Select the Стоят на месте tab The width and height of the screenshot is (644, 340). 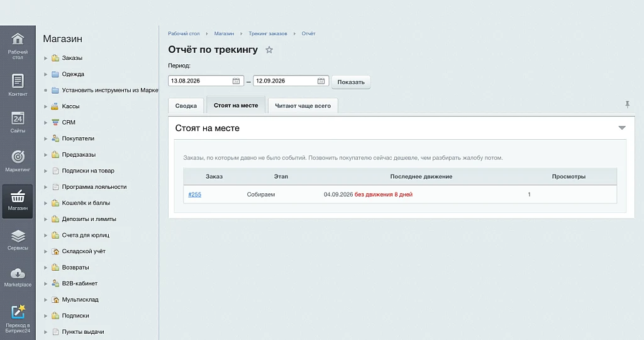click(236, 105)
